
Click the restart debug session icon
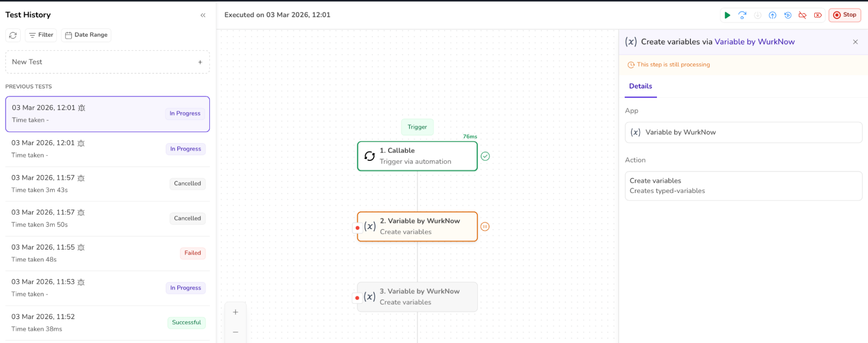point(788,15)
